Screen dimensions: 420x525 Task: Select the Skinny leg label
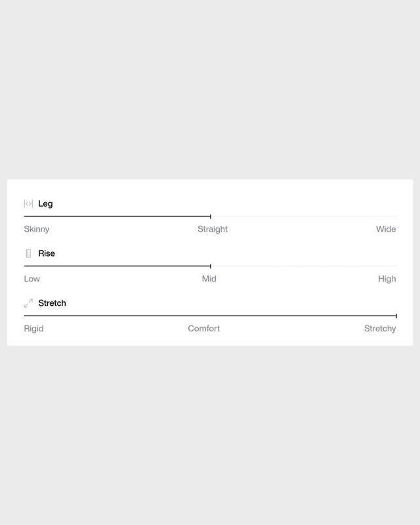[37, 229]
